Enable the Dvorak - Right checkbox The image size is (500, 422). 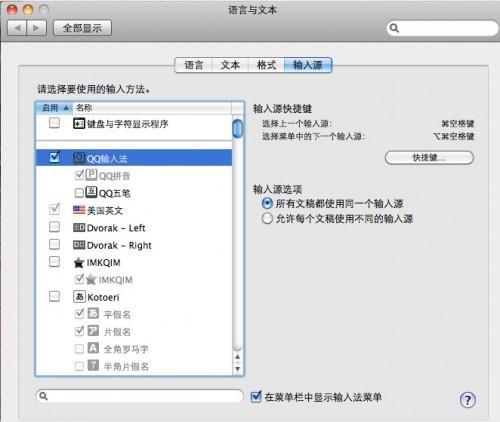click(54, 244)
